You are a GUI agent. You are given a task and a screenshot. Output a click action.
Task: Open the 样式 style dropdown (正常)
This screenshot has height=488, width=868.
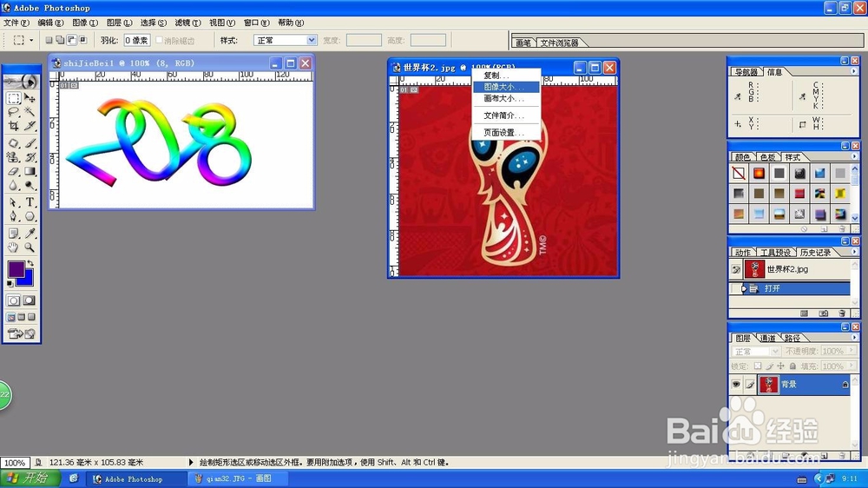285,41
